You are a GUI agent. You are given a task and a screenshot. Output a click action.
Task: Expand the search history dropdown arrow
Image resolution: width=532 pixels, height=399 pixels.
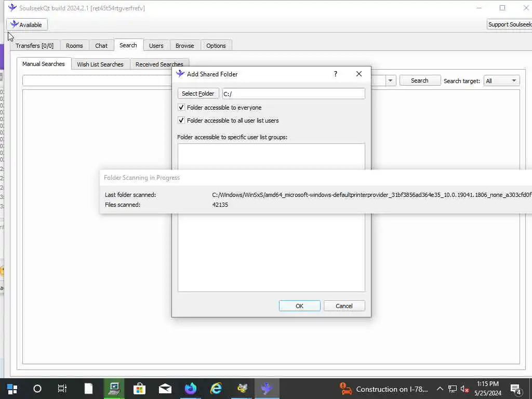(x=390, y=81)
